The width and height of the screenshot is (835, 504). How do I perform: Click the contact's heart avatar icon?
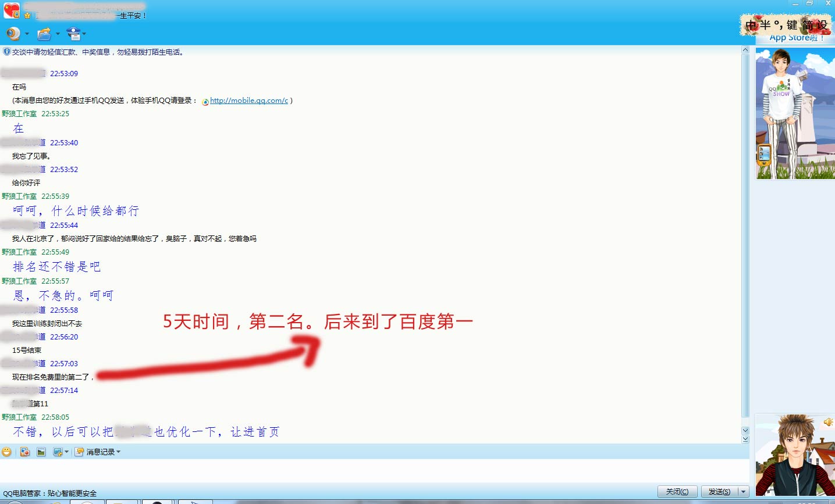[12, 10]
